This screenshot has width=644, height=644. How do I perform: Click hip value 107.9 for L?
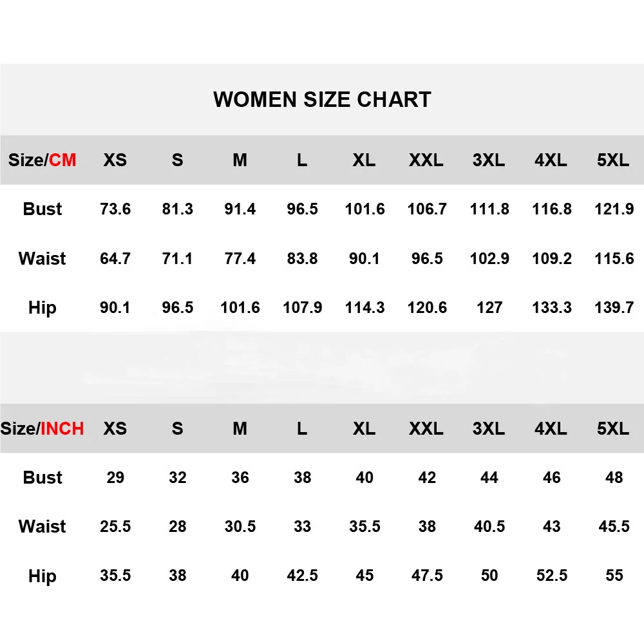click(302, 308)
